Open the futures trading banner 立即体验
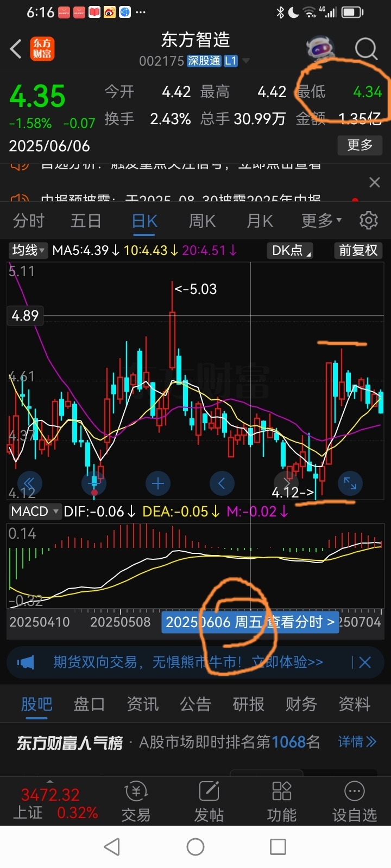391x868 pixels. (287, 662)
